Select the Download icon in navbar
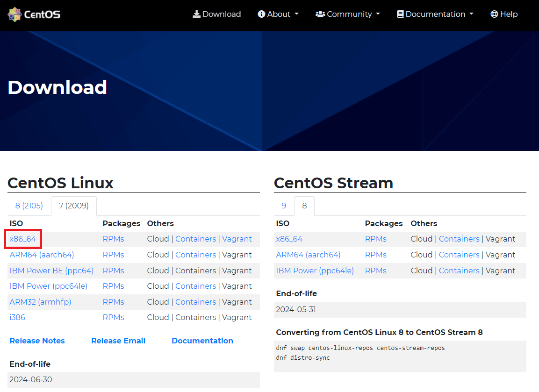 (x=196, y=14)
